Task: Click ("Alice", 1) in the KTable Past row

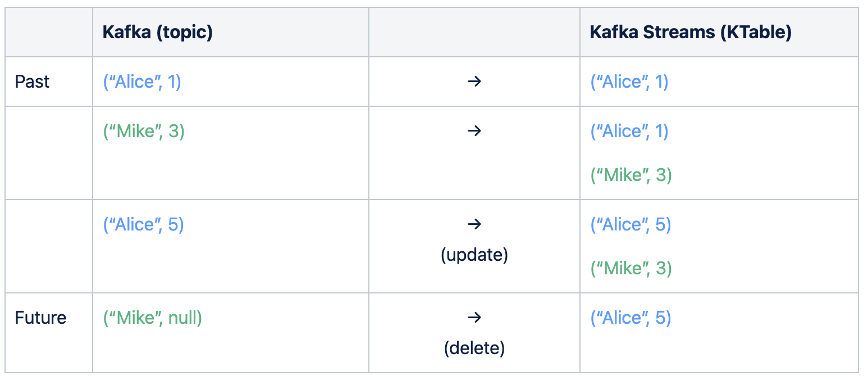Action: coord(629,82)
